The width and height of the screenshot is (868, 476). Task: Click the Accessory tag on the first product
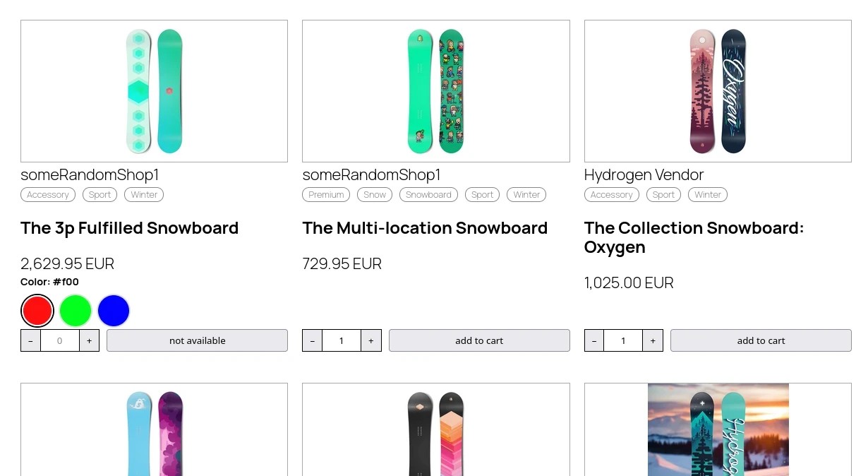[47, 194]
